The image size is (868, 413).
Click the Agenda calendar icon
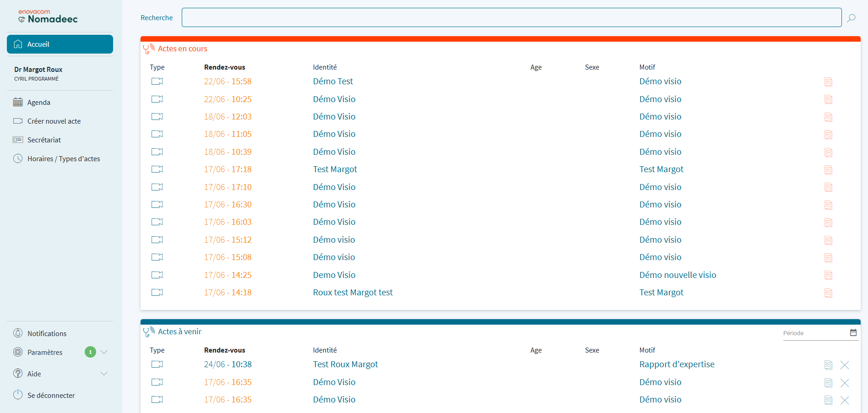[x=18, y=102]
